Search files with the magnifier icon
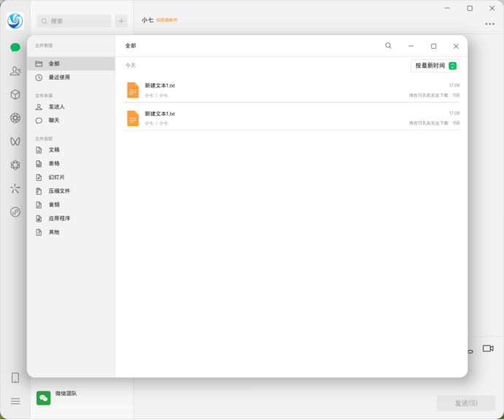The width and height of the screenshot is (504, 420). click(x=388, y=46)
